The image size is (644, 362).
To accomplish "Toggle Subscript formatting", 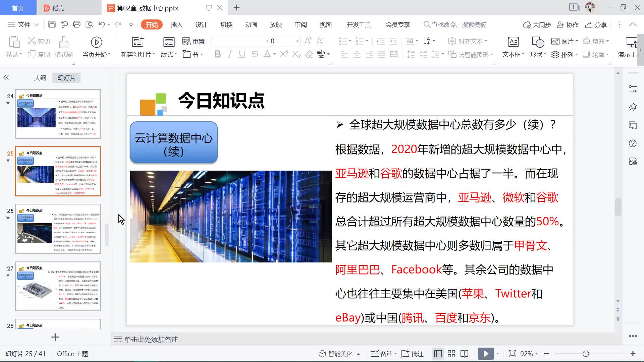I will pos(297,54).
